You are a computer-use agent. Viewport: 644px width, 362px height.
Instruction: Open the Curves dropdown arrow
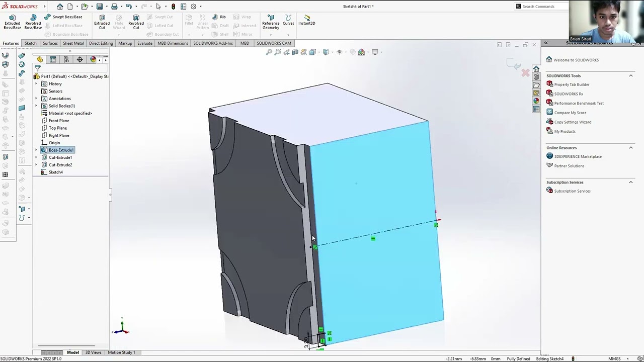[288, 35]
